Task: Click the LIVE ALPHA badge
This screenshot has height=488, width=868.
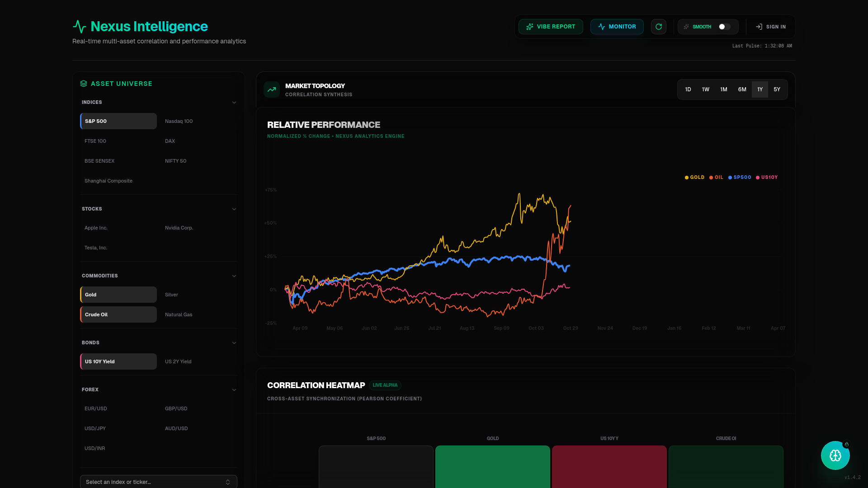Action: (x=385, y=385)
